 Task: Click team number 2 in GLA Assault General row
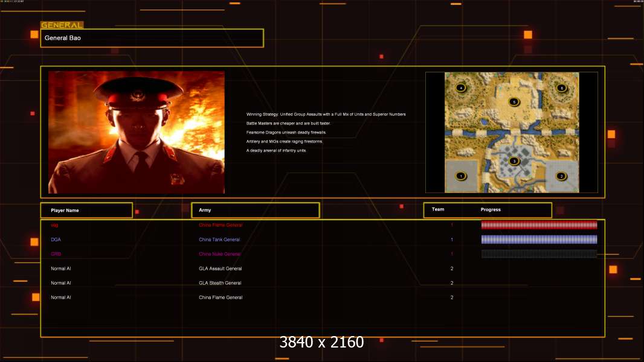[x=452, y=268]
